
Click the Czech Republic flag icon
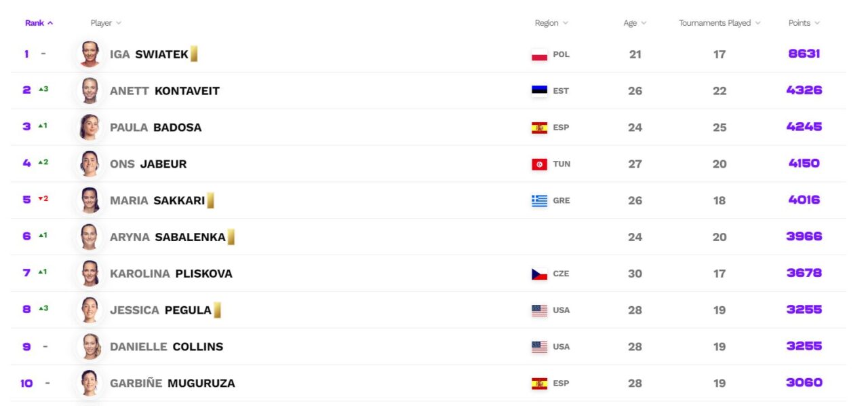pos(539,274)
